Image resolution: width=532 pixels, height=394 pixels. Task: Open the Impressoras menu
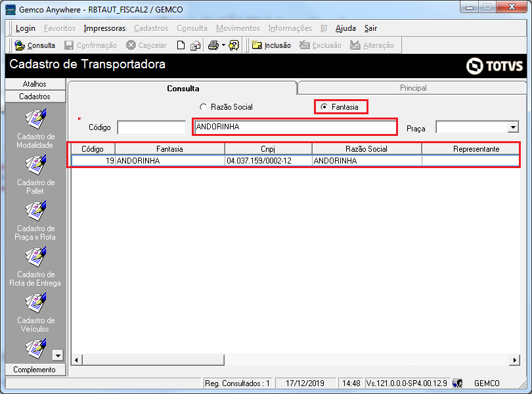pos(104,28)
